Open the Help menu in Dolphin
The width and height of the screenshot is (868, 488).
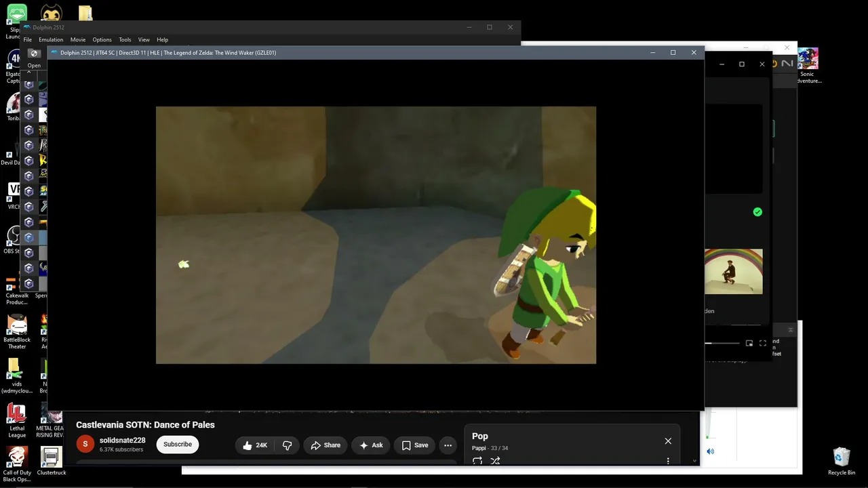162,40
